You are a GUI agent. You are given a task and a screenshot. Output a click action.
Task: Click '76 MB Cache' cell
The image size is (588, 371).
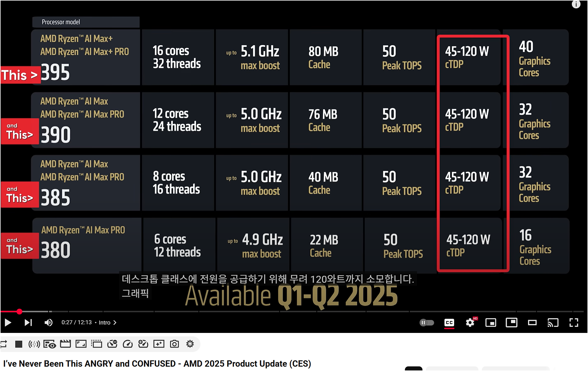click(326, 120)
